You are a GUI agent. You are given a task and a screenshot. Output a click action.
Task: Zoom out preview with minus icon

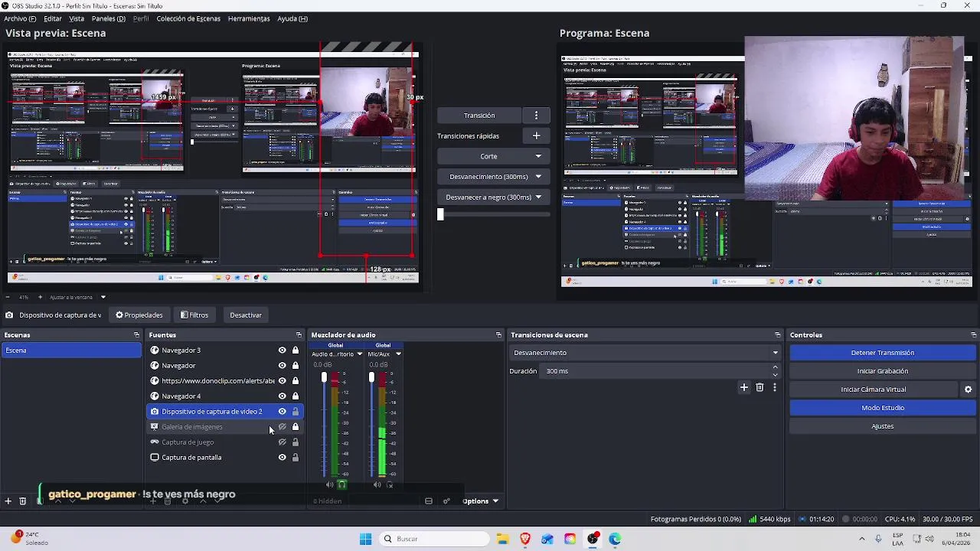coord(8,297)
